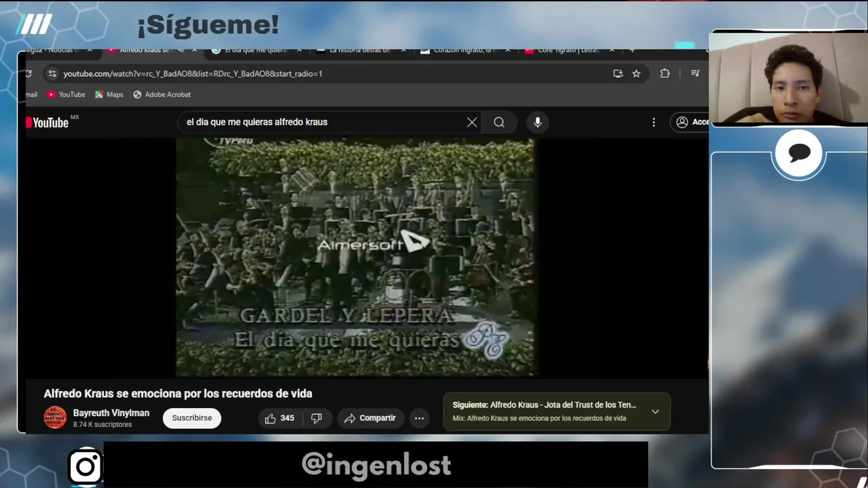Close the Noticias tab
The width and height of the screenshot is (868, 488).
(x=90, y=50)
